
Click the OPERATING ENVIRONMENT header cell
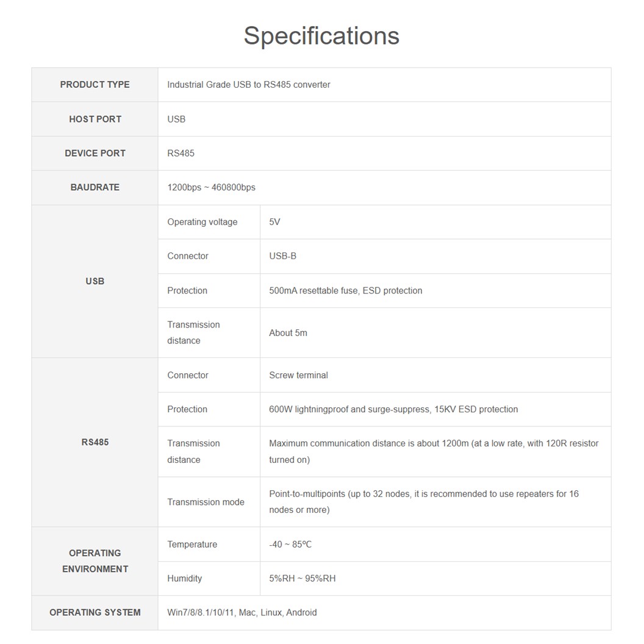click(95, 561)
